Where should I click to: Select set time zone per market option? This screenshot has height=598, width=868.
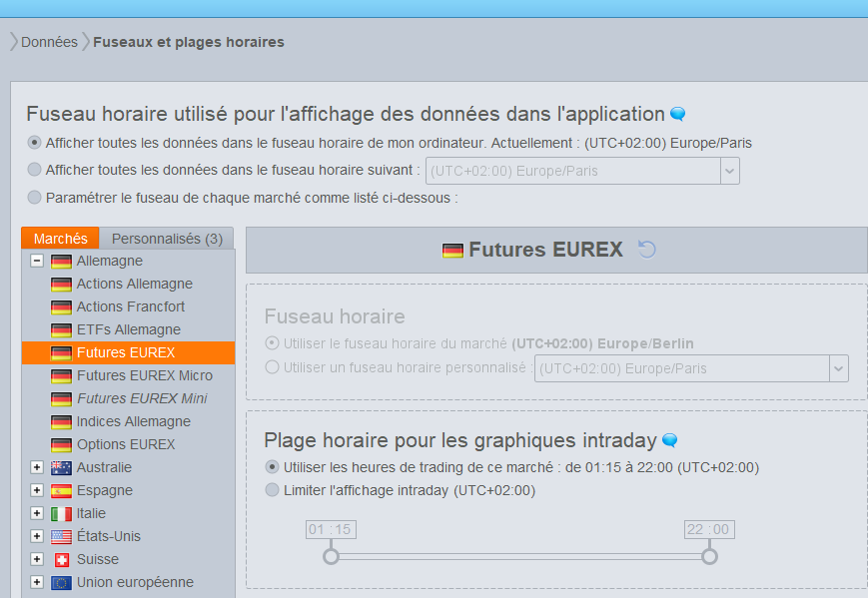(x=34, y=197)
